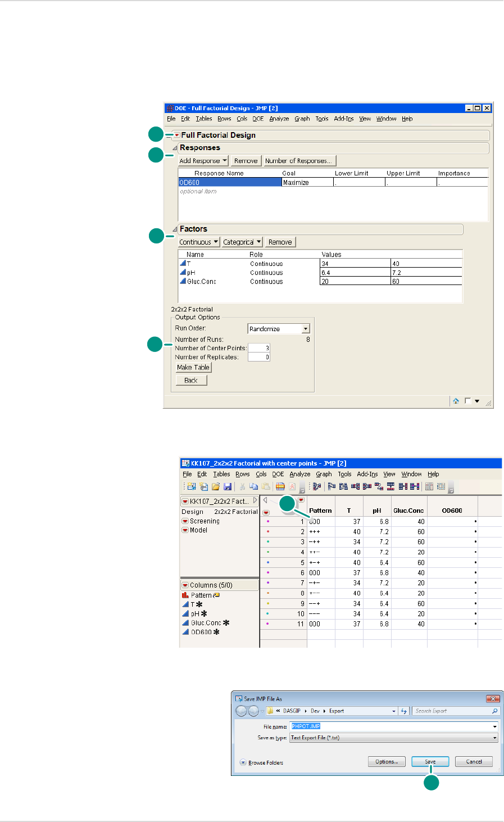The height and width of the screenshot is (822, 504).
Task: Open the Save as type dropdown
Action: tap(394, 738)
